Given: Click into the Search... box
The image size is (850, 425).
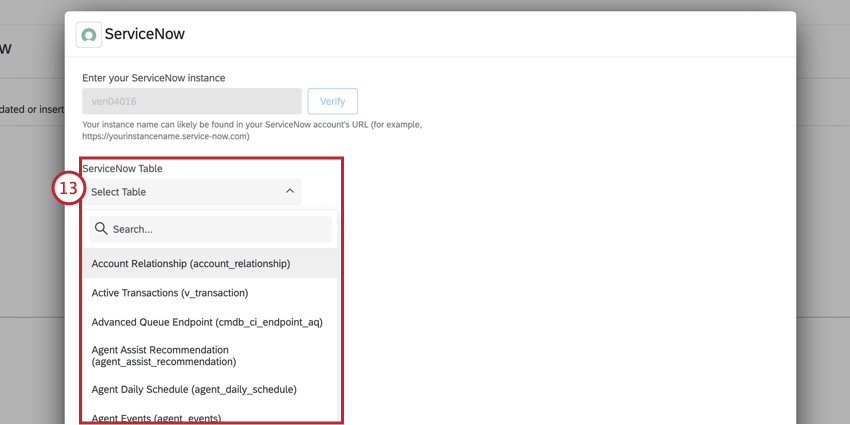Looking at the screenshot, I should tap(210, 229).
